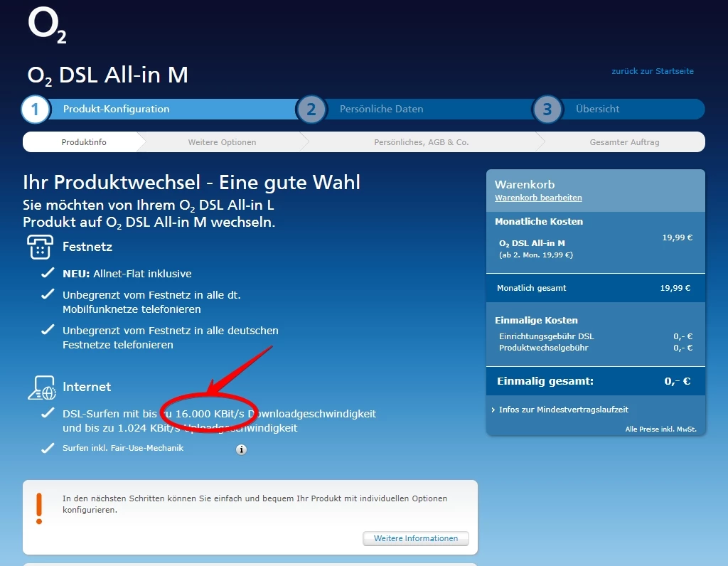The image size is (728, 566).
Task: Click Surfen inkl. Fair-Use-Mechanik text
Action: pos(122,448)
